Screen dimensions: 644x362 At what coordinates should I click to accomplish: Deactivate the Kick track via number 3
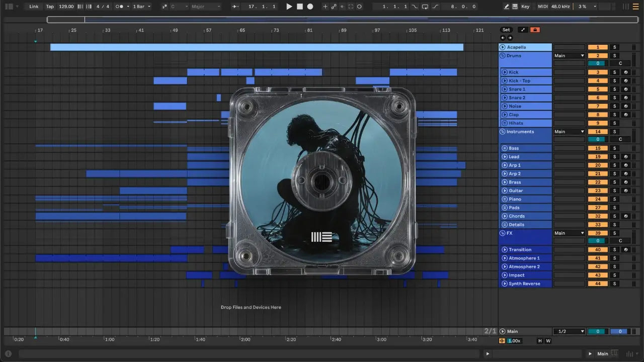click(598, 72)
